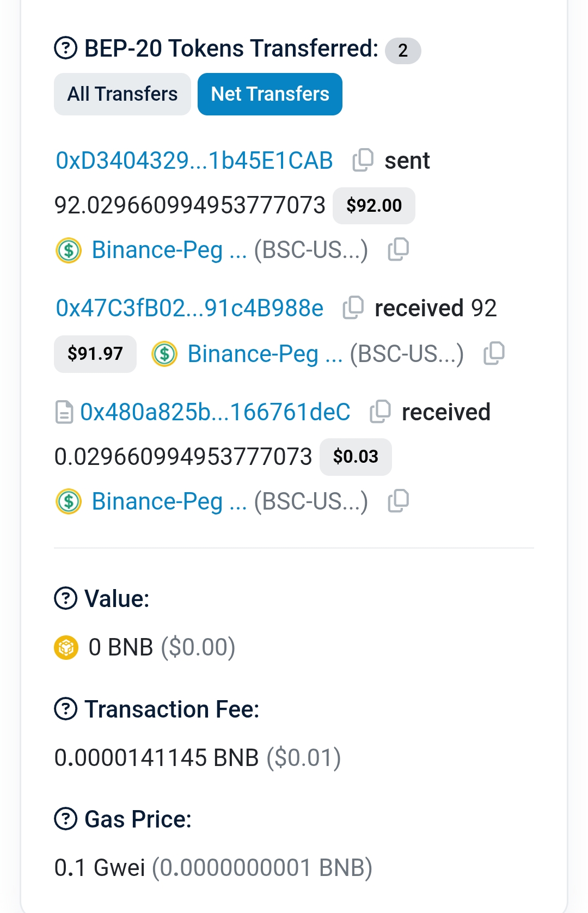Show help icon for Transaction Fee
Image resolution: width=588 pixels, height=913 pixels.
tap(66, 709)
